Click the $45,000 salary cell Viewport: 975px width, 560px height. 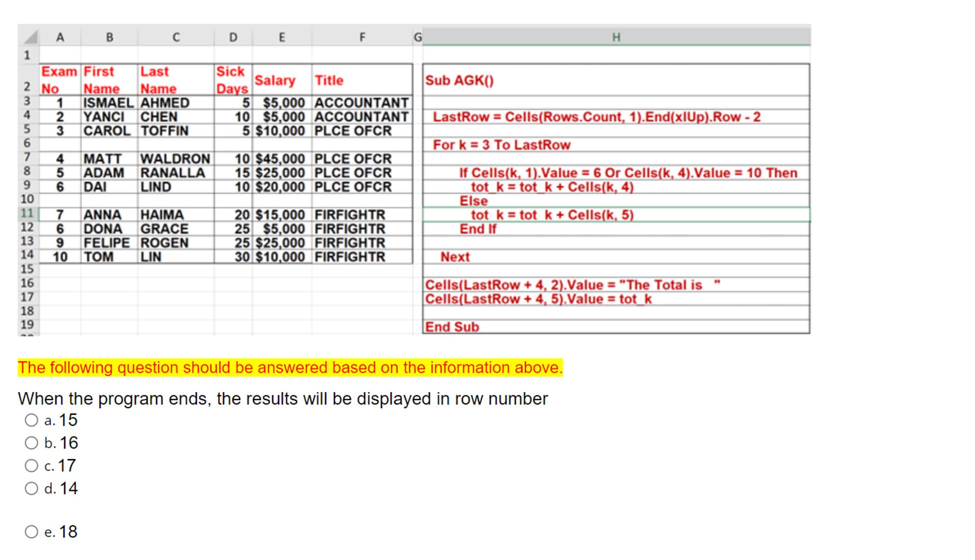[281, 159]
